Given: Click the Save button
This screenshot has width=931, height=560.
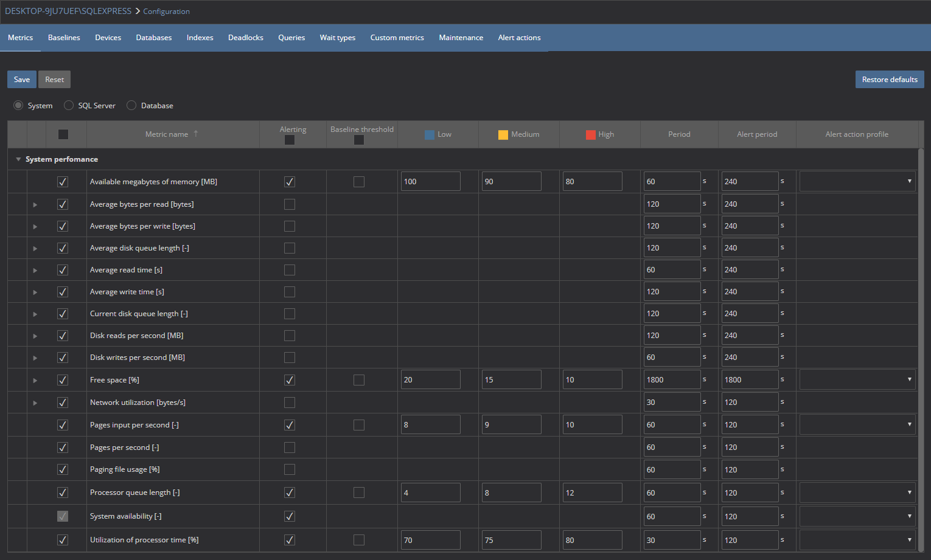Looking at the screenshot, I should (22, 80).
